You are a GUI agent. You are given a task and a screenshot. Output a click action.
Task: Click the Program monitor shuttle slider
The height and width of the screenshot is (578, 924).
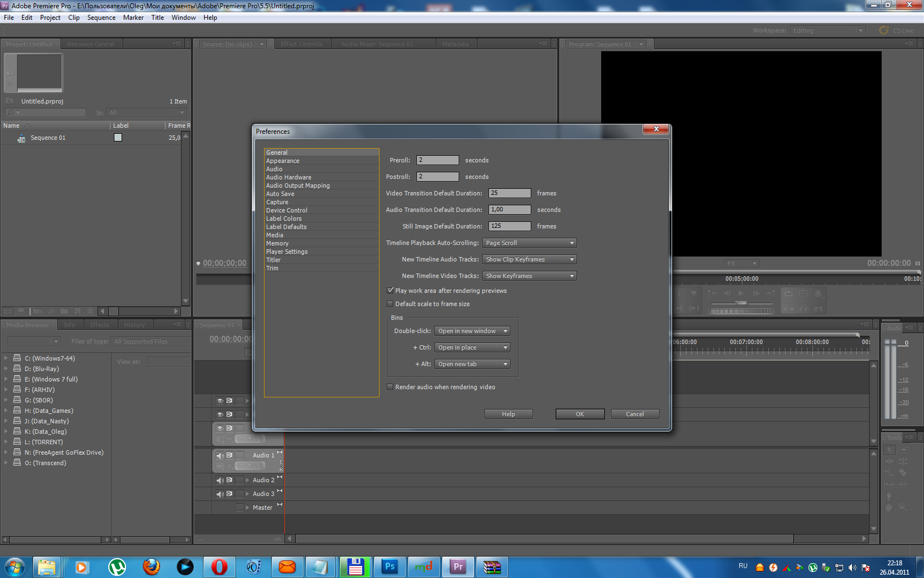click(x=741, y=303)
